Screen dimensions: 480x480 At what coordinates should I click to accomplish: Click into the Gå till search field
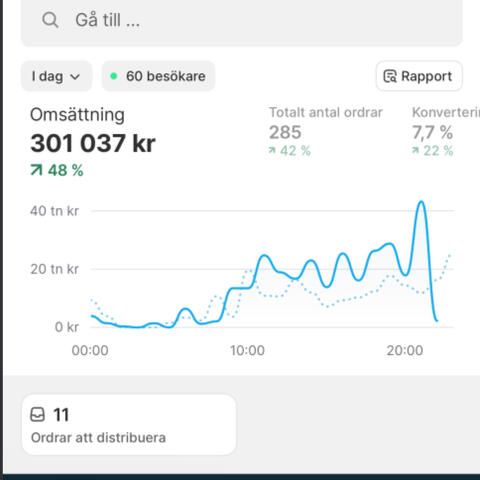pyautogui.click(x=242, y=21)
